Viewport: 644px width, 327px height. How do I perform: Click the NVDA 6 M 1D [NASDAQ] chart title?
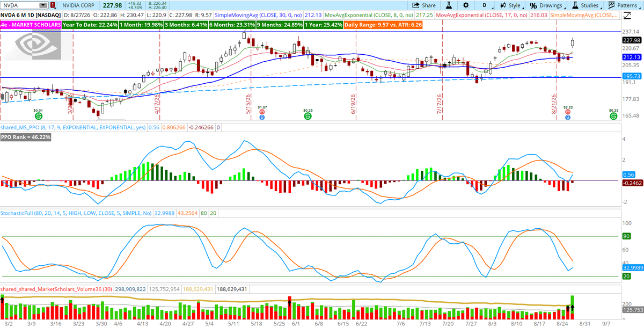click(x=30, y=15)
